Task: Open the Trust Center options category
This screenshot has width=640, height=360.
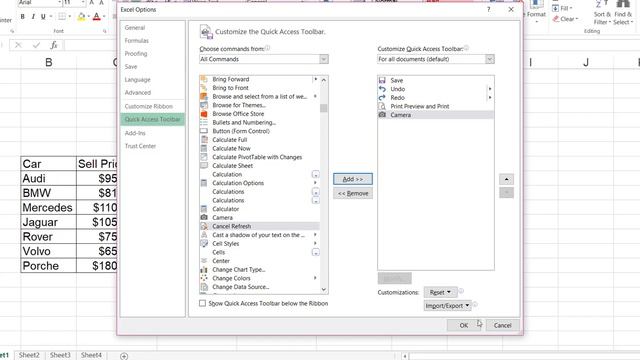Action: (140, 146)
